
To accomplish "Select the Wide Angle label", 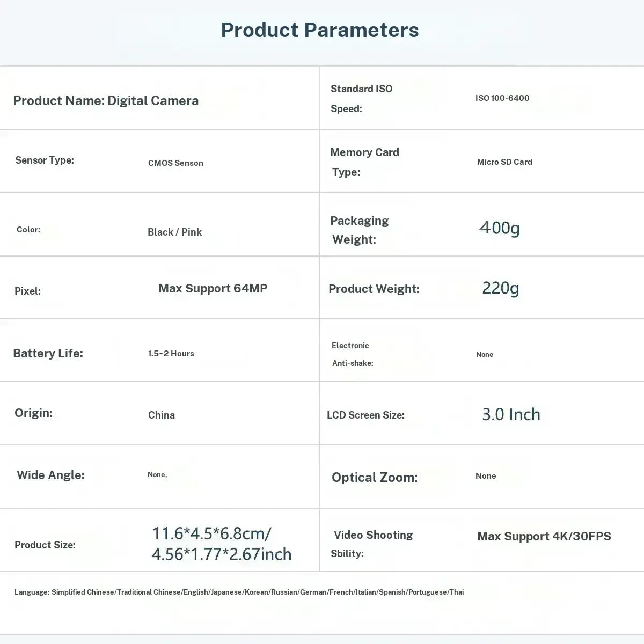I will point(50,475).
